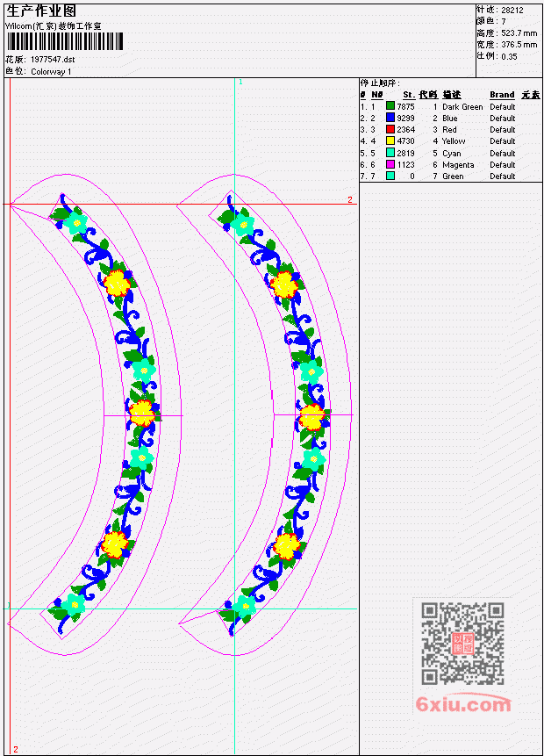Select the swatch in row 7 Green

(x=390, y=176)
